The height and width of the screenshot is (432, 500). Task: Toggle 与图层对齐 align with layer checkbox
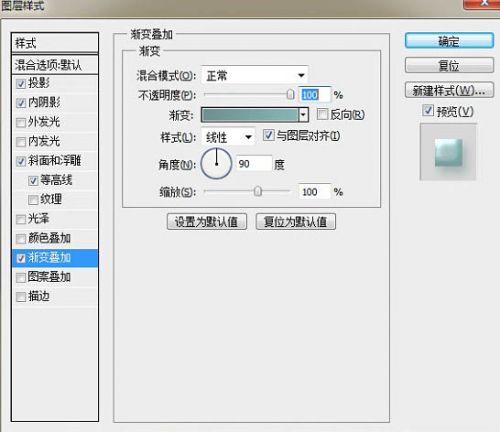pyautogui.click(x=269, y=135)
